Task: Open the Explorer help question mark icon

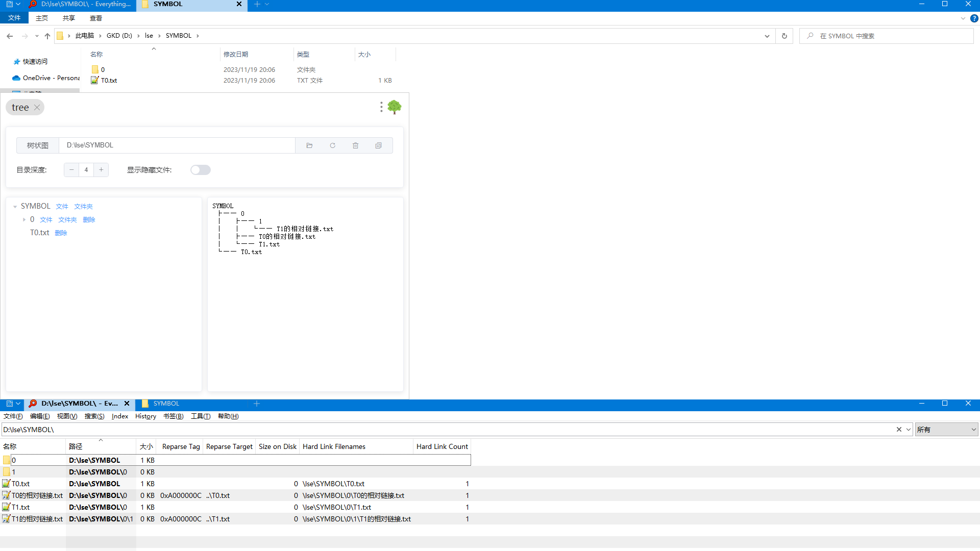Action: pyautogui.click(x=974, y=18)
